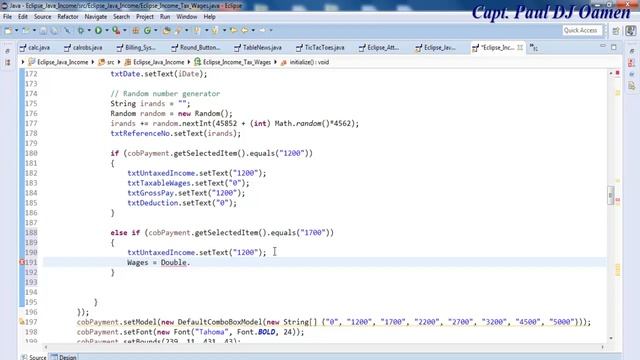Open the Window menu
The height and width of the screenshot is (360, 640).
coord(187,17)
